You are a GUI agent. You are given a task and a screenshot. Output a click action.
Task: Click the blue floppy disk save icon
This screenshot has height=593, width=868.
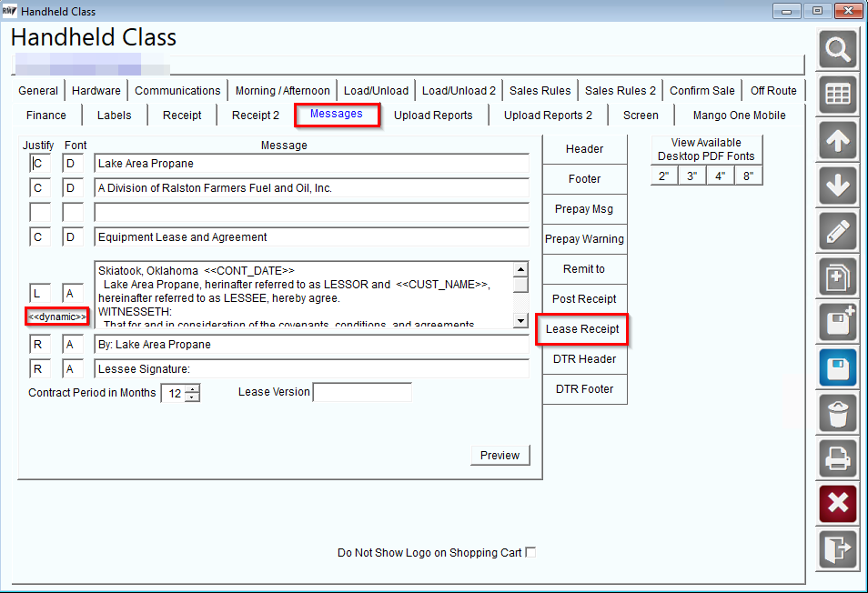(x=838, y=367)
